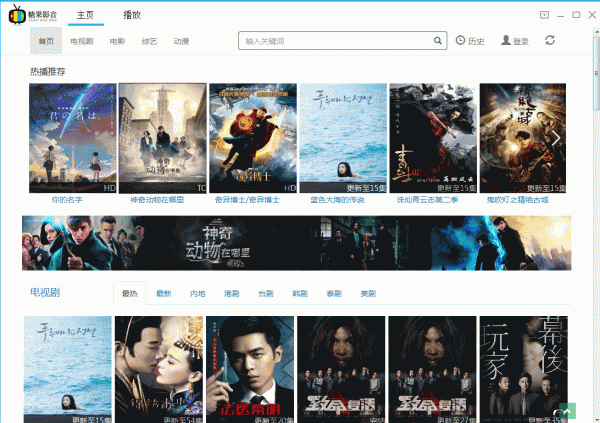
Task: Open the 电视剧 navigation category
Action: (82, 41)
